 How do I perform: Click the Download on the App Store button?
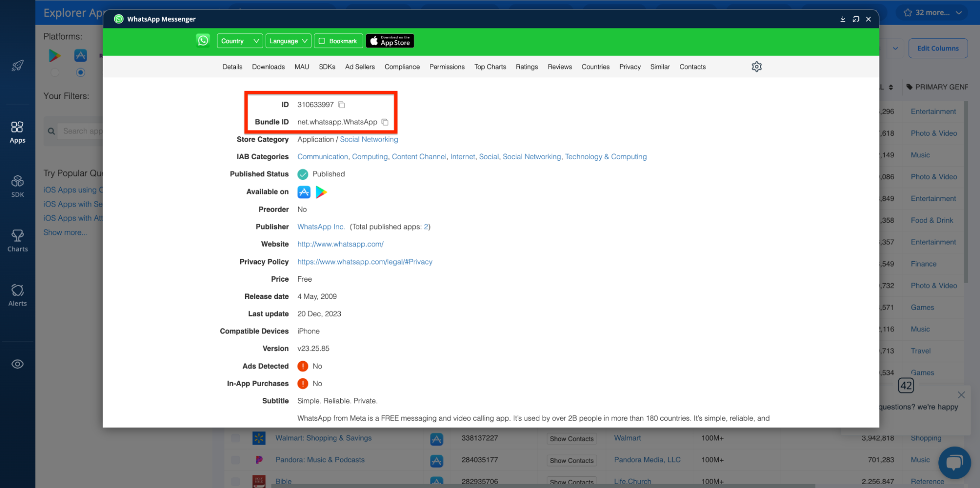click(390, 41)
